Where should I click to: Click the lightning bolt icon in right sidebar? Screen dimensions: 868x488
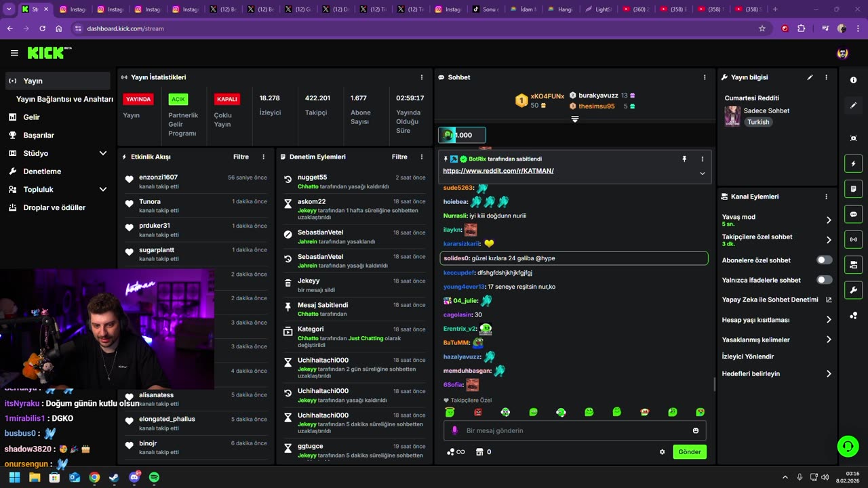(853, 163)
